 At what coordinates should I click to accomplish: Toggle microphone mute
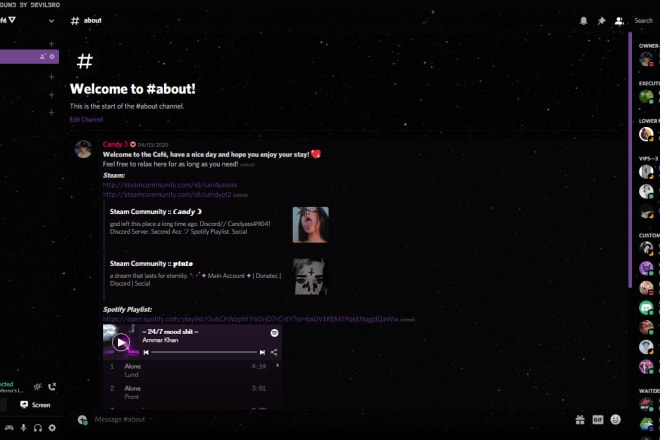24,428
